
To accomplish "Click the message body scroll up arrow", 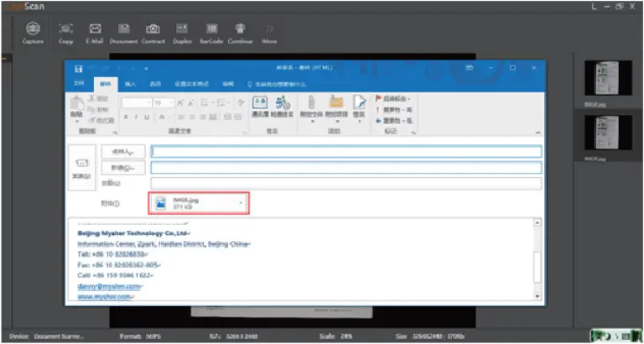I will click(x=537, y=222).
